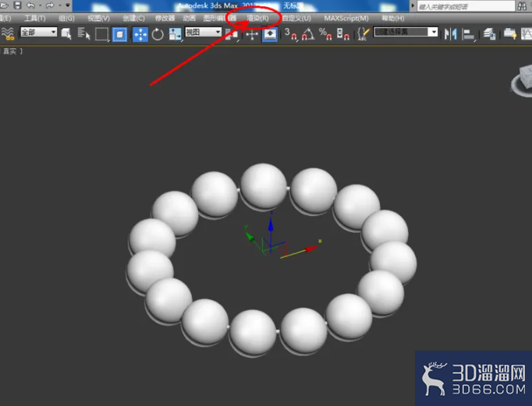Open the MAXScript(M) menu
Viewport: 532px width, 406px height.
coord(346,18)
